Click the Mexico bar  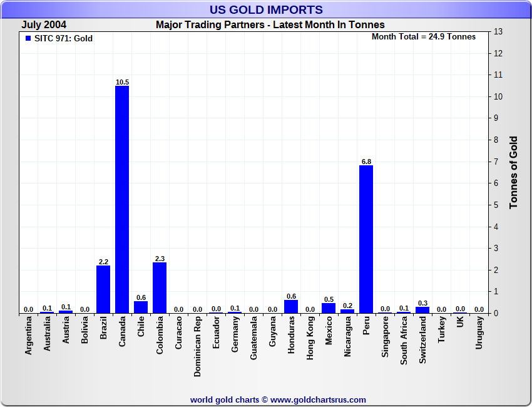(x=329, y=308)
